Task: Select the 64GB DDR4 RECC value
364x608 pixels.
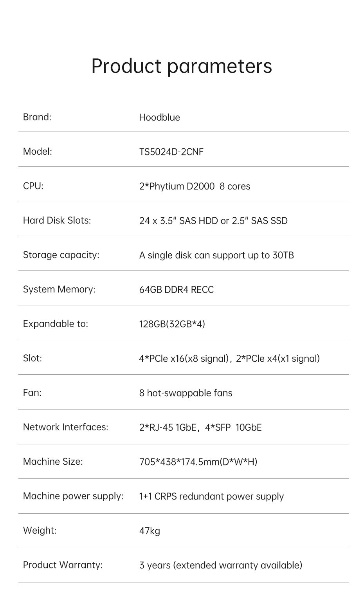Action: point(176,290)
